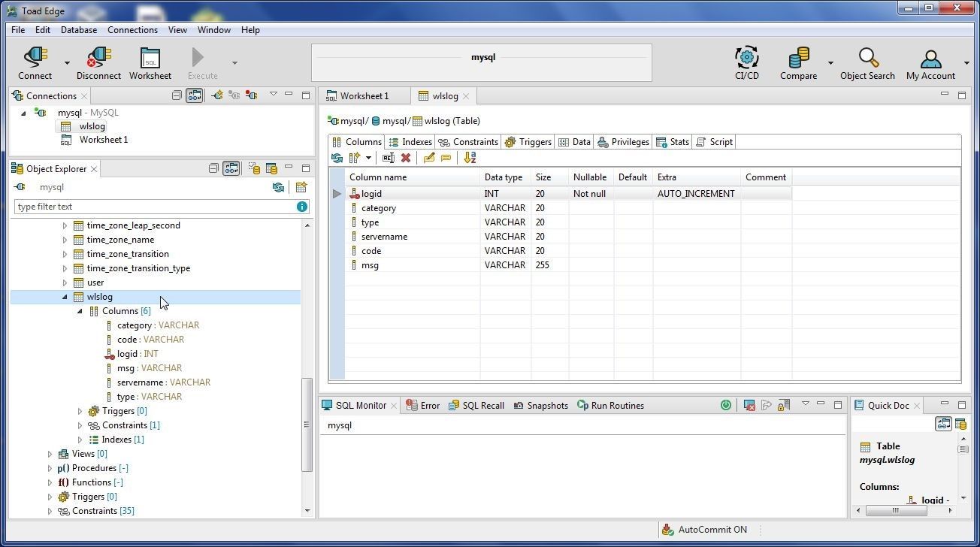Open the Connections panel view menu triangle

tap(273, 95)
